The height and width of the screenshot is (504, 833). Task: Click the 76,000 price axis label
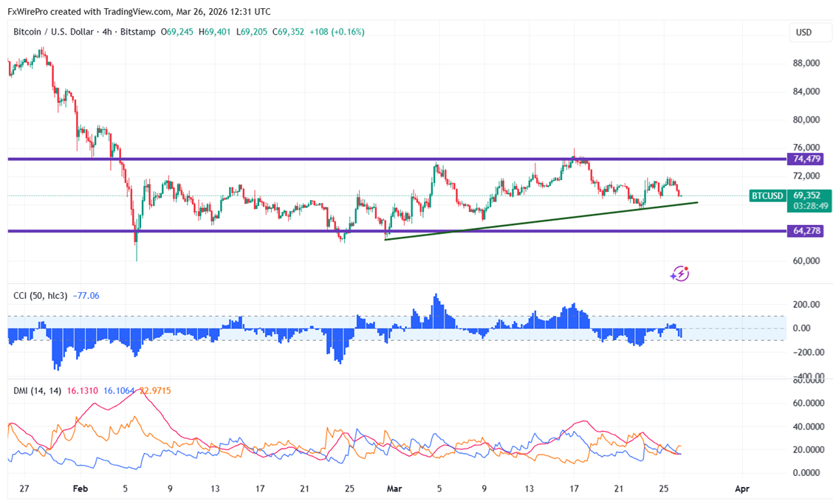tap(806, 148)
